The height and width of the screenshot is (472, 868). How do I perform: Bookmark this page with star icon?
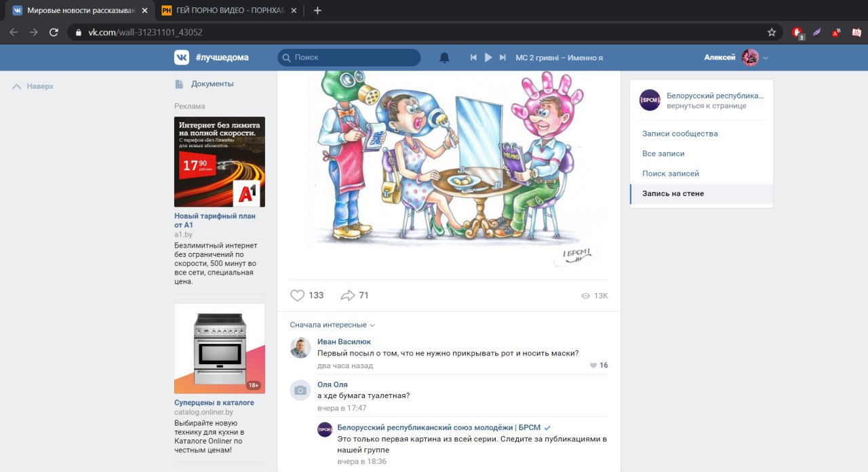click(x=772, y=32)
